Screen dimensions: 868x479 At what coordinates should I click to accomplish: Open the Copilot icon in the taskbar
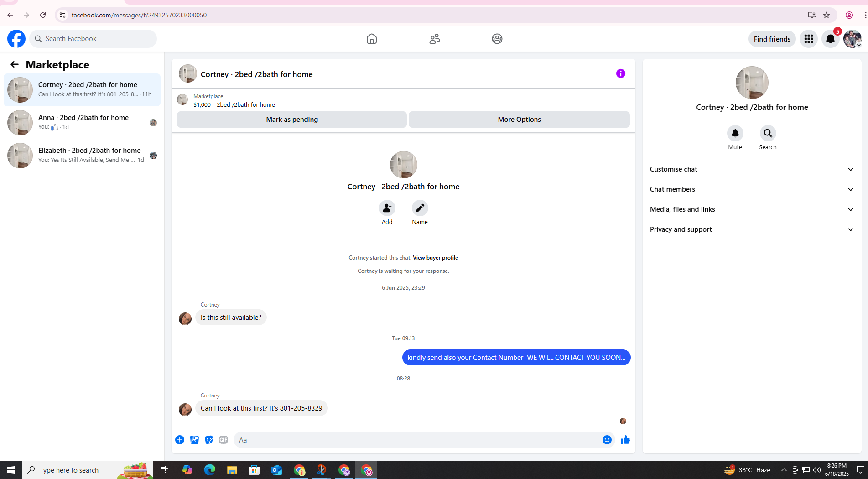click(187, 470)
